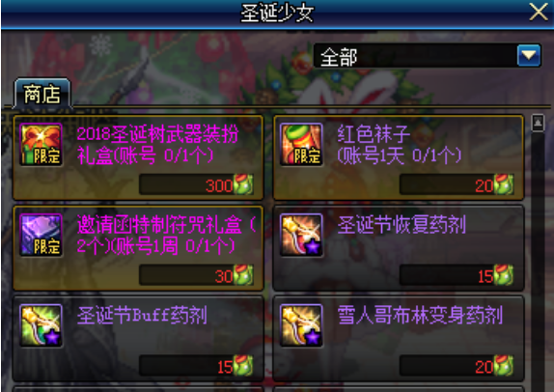Click the currency icon beside price 300

tap(243, 184)
